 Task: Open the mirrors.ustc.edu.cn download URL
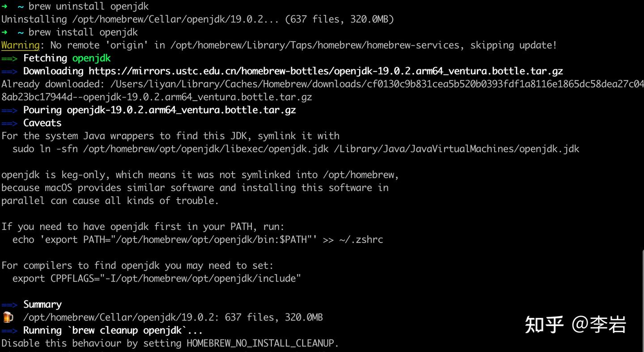coord(325,71)
